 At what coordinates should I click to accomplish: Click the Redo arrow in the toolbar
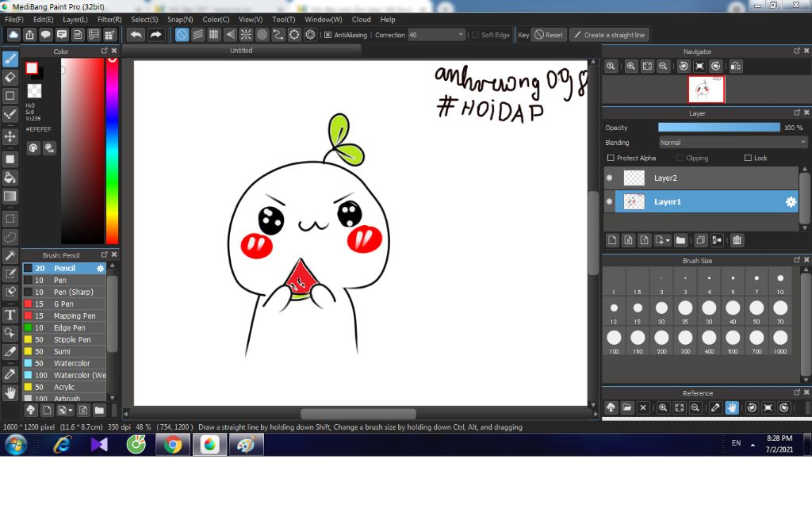coord(155,35)
